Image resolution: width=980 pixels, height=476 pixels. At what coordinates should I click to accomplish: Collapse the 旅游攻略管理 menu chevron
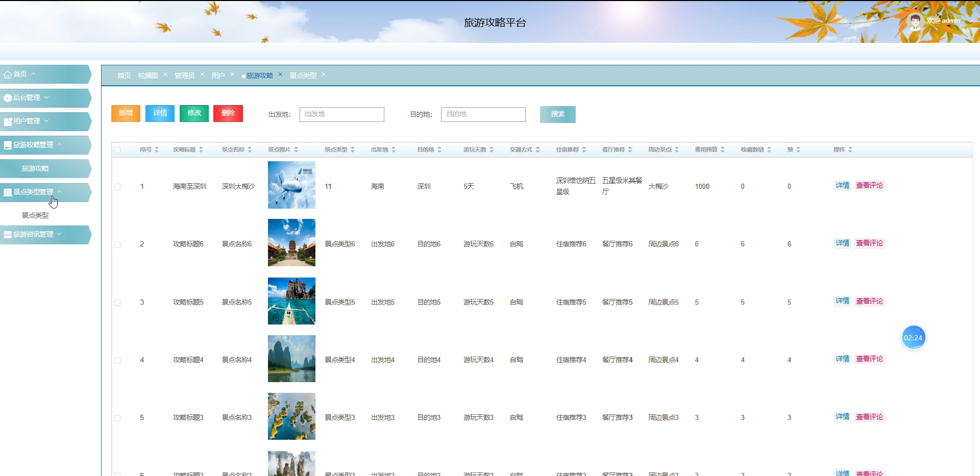tap(60, 144)
